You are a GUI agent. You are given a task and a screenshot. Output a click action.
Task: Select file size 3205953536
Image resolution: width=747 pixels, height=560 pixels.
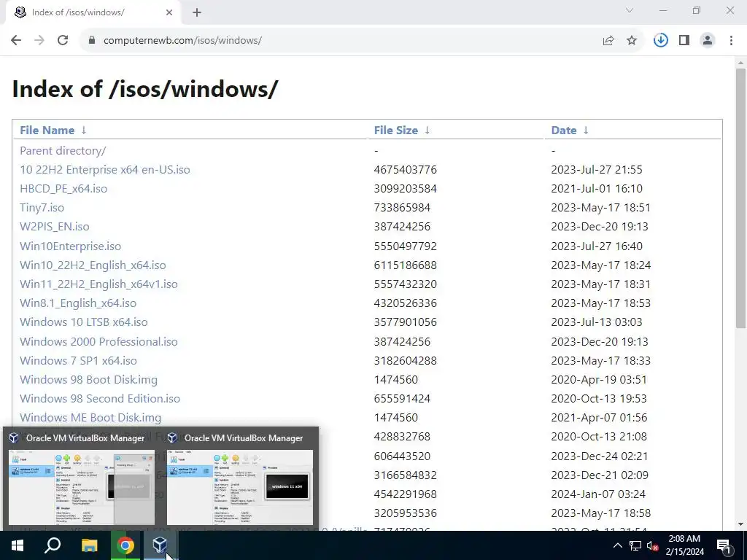click(x=406, y=513)
